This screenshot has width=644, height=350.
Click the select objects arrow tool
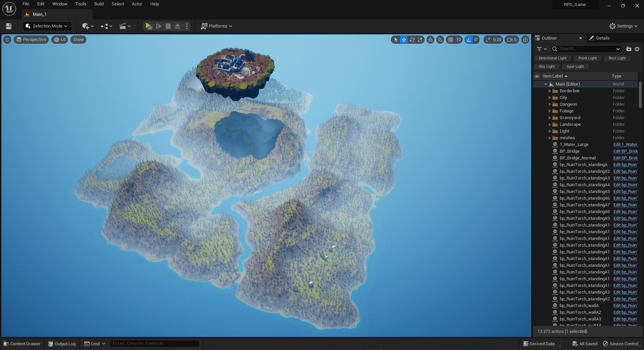[396, 40]
